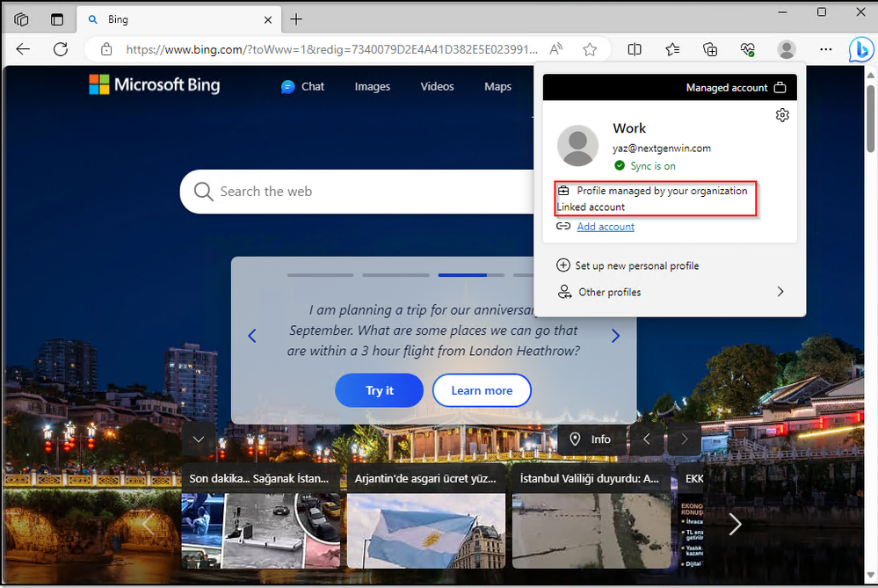
Task: Click the Try it button
Action: click(379, 390)
